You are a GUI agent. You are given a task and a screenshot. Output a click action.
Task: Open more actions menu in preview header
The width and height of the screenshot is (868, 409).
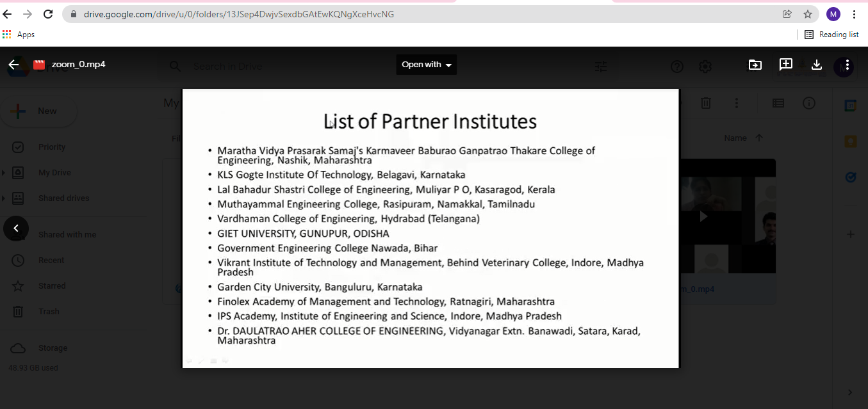(x=848, y=65)
